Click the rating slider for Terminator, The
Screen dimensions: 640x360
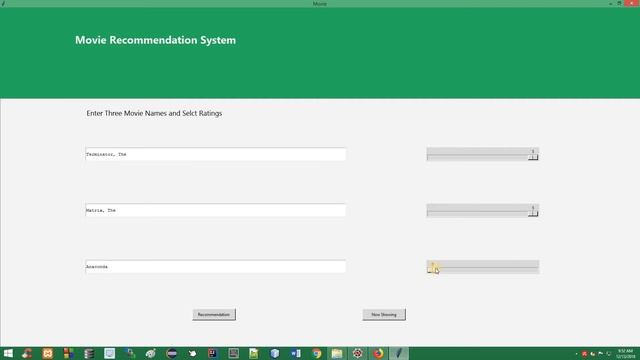pyautogui.click(x=483, y=154)
